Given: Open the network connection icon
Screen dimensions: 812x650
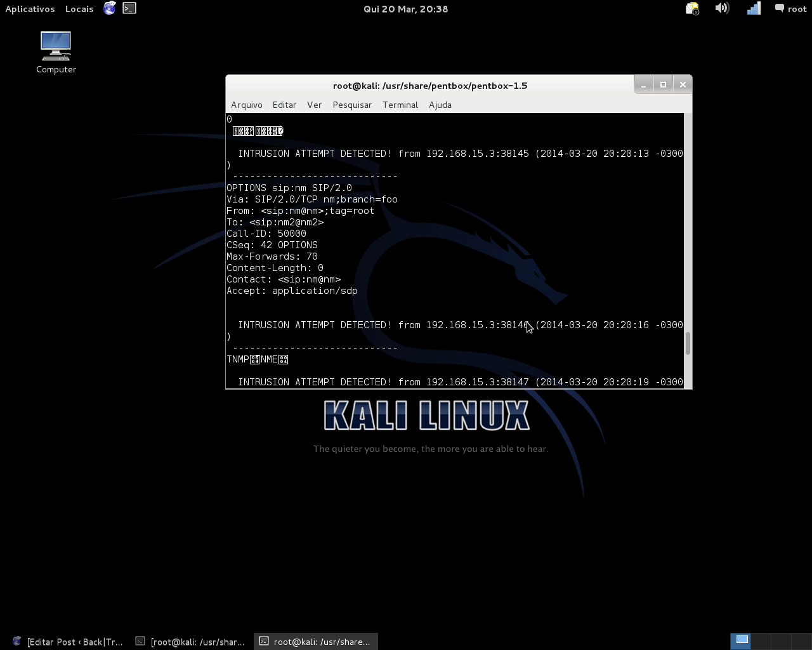Looking at the screenshot, I should click(x=754, y=8).
